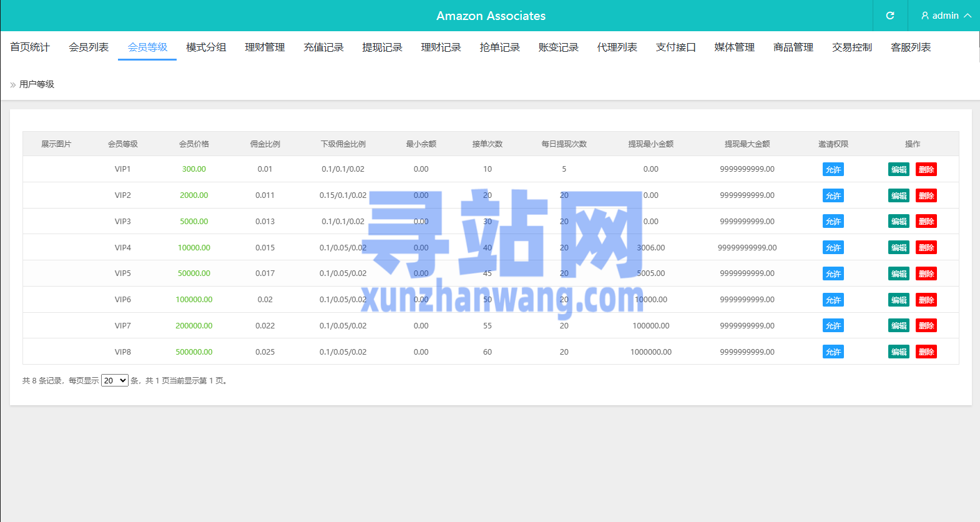Go to the 充值记录 tab
This screenshot has width=980, height=522.
coord(323,47)
